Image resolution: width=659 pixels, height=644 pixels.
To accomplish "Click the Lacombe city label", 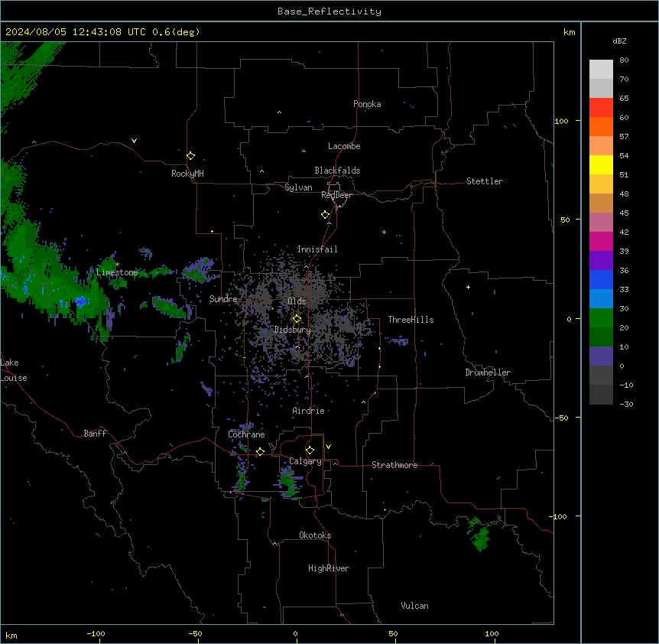I will [x=344, y=146].
